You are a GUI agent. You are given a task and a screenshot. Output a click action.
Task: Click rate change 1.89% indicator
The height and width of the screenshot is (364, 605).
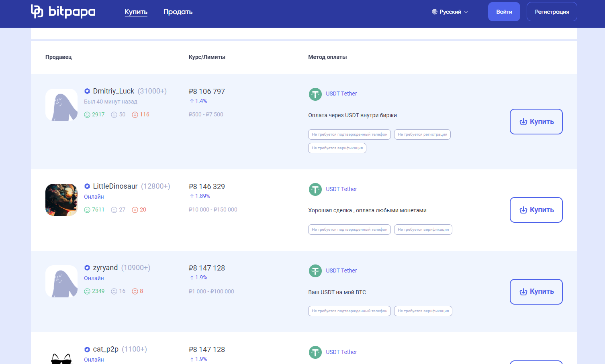[x=200, y=196]
